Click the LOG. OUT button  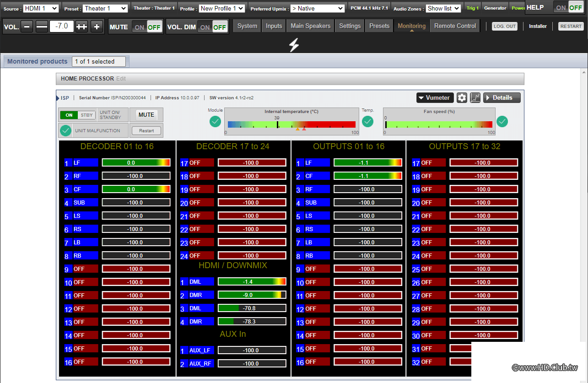pyautogui.click(x=504, y=27)
